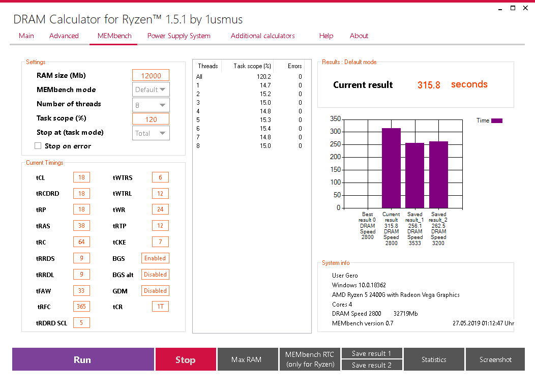Viewport: 535px width, 392px height.
Task: Open the About tab
Action: click(x=359, y=36)
